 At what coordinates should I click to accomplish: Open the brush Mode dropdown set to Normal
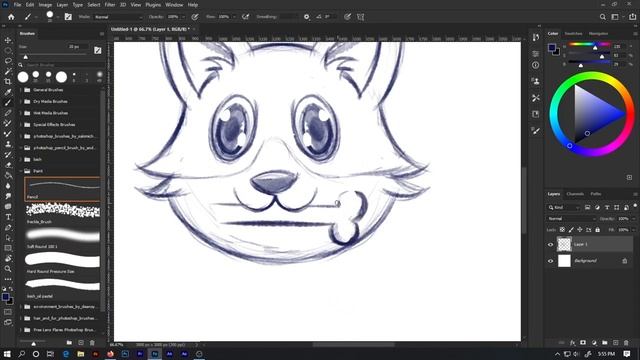(x=118, y=17)
